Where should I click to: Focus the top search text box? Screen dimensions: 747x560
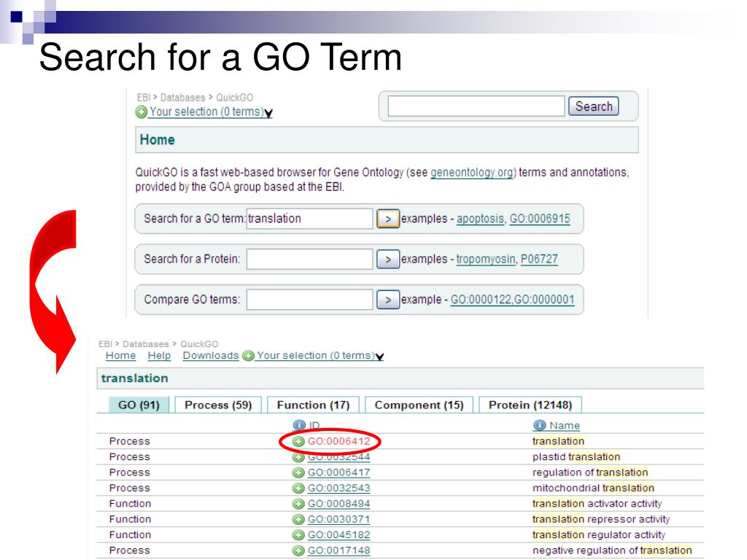coord(476,106)
